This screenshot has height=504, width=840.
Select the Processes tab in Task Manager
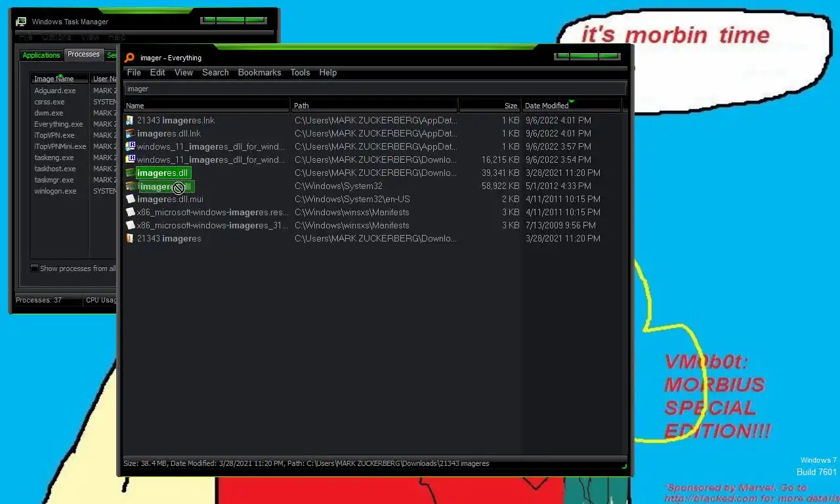coord(84,54)
